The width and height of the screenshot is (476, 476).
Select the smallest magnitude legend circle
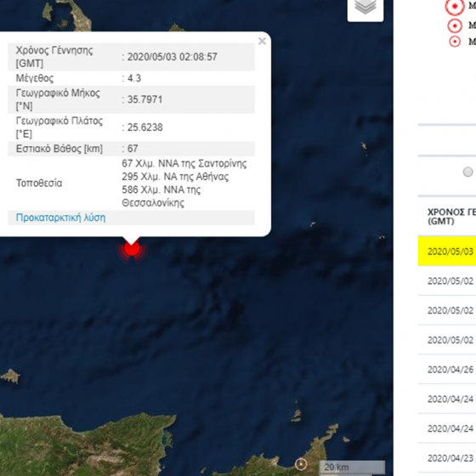click(x=455, y=42)
